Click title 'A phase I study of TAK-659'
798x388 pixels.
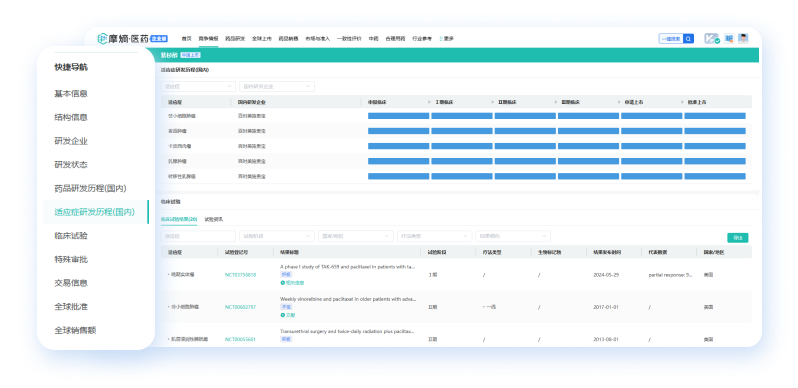[348, 266]
